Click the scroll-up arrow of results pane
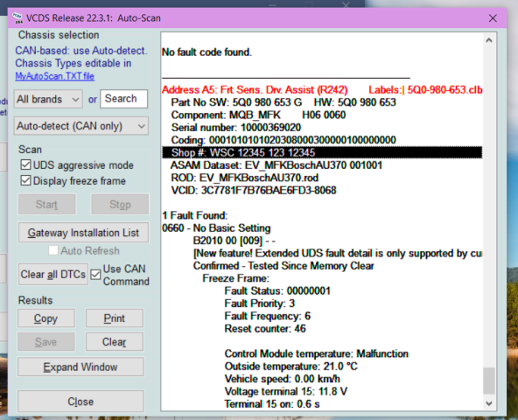 489,40
